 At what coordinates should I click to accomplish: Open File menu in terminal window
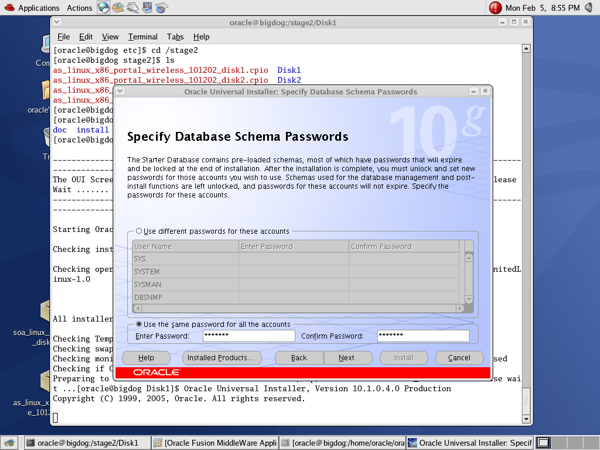pyautogui.click(x=64, y=37)
